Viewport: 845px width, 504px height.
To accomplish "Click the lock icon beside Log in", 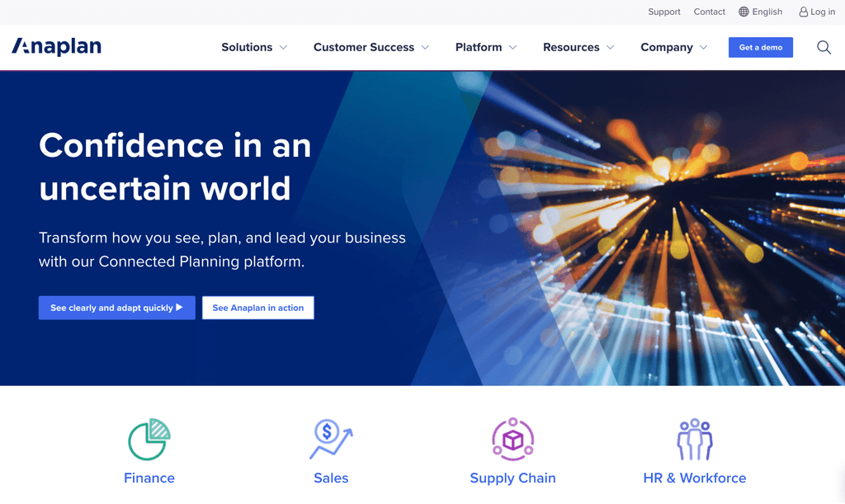I will click(803, 12).
